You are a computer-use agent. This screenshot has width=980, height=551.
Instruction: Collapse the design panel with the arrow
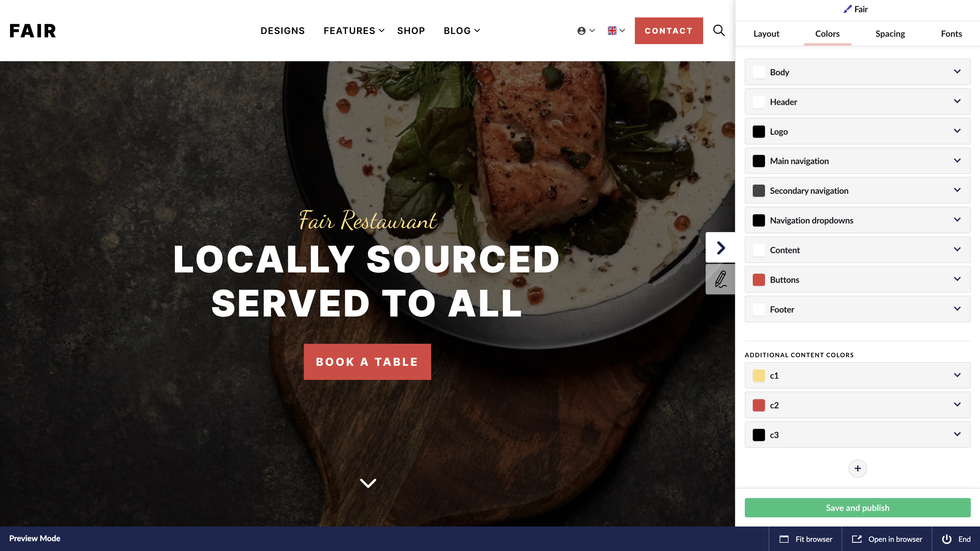point(720,248)
